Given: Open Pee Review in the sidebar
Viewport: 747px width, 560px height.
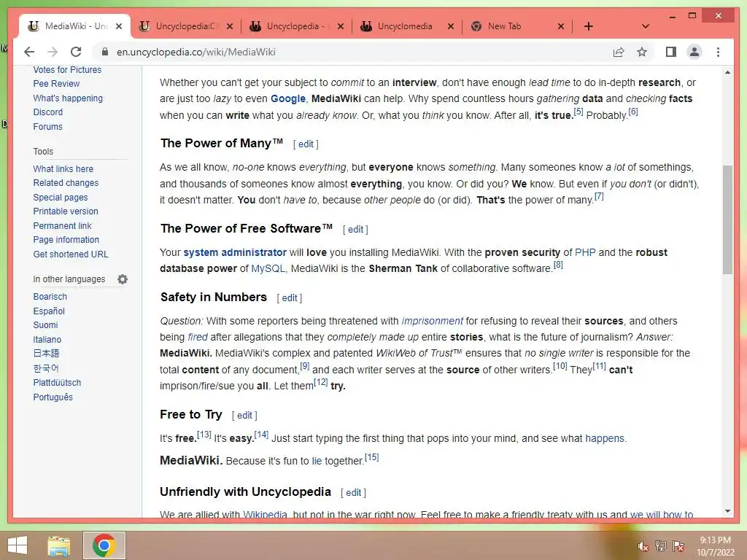Looking at the screenshot, I should (56, 83).
